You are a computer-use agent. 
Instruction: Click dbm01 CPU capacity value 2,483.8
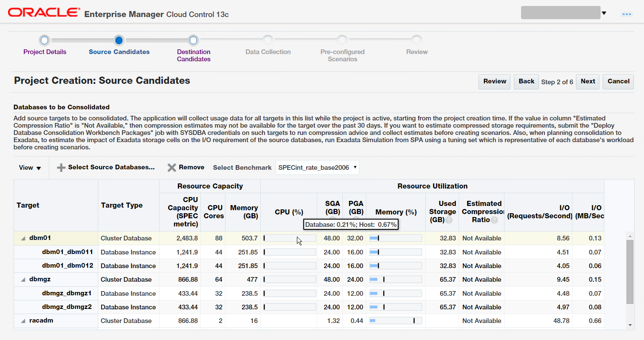187,238
